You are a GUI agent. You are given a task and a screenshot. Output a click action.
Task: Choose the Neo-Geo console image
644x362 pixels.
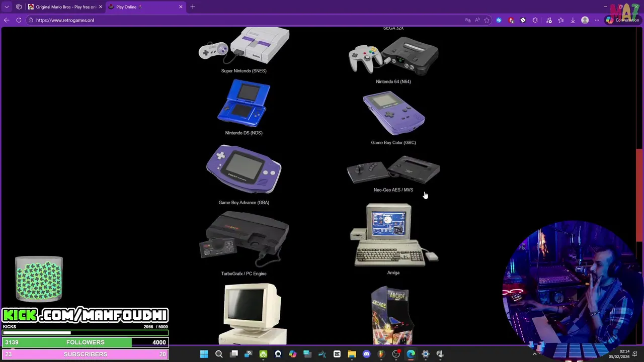point(393,169)
